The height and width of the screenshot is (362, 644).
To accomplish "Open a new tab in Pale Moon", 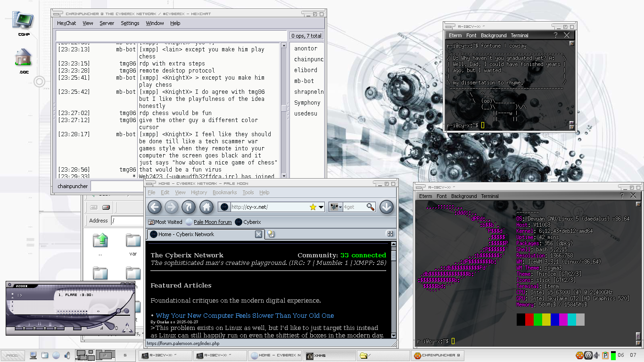I will pyautogui.click(x=271, y=234).
